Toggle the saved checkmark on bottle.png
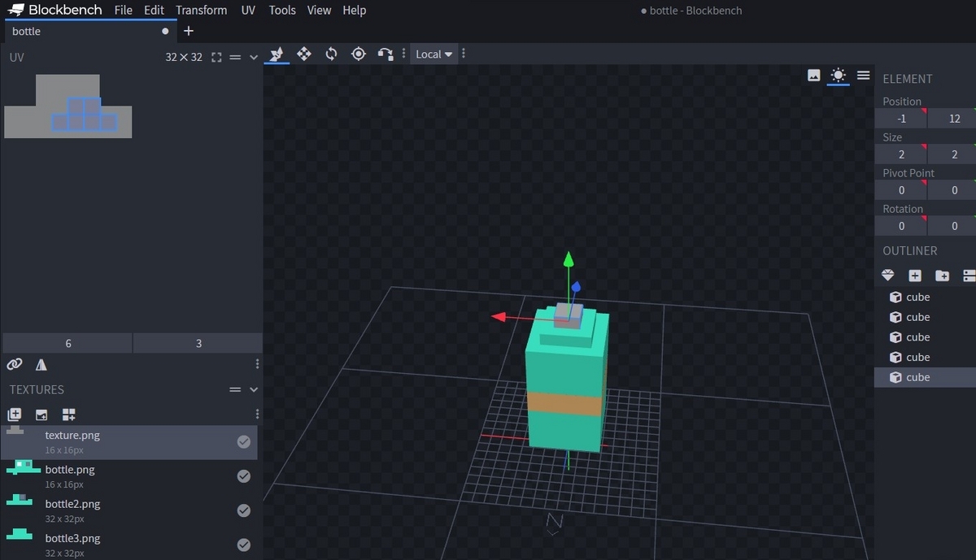 click(243, 476)
